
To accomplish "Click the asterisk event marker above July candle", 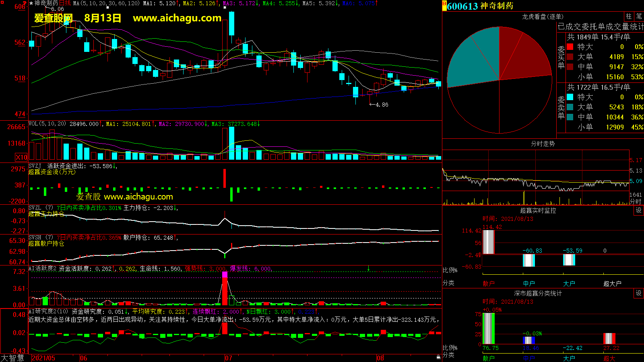I will (225, 8).
